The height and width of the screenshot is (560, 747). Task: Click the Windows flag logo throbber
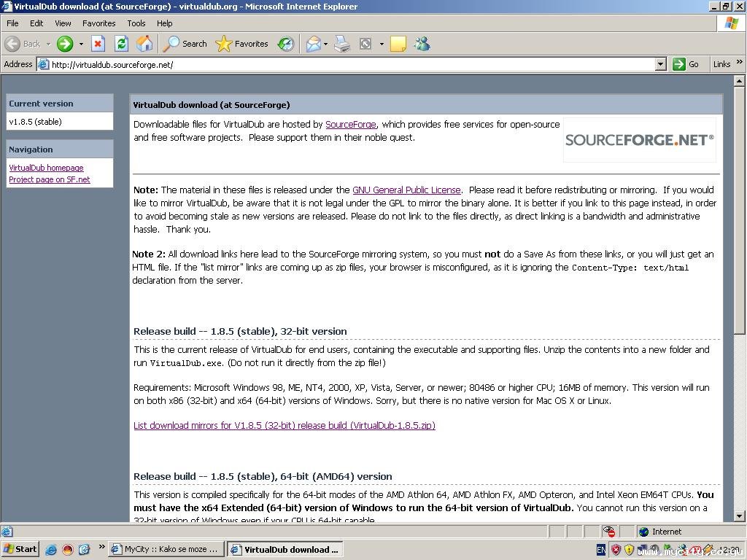[731, 23]
